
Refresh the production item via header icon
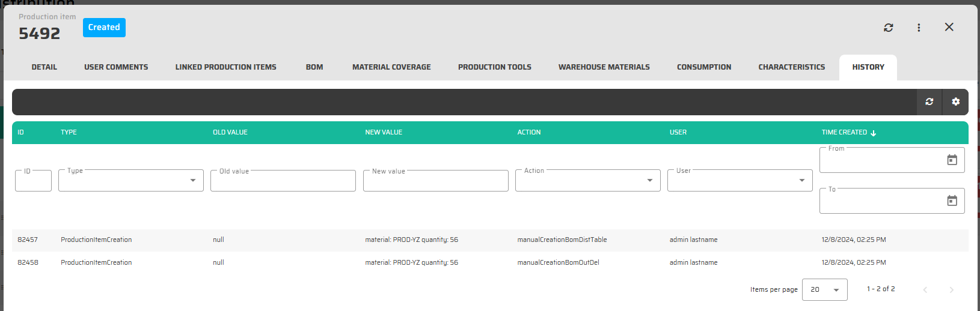pos(888,28)
